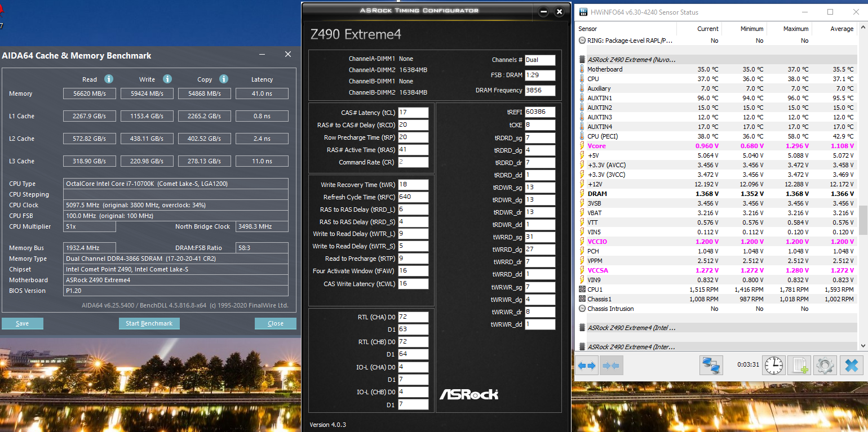Select the DRAM Frequency field
Screen dimensions: 868x432
[x=540, y=91]
